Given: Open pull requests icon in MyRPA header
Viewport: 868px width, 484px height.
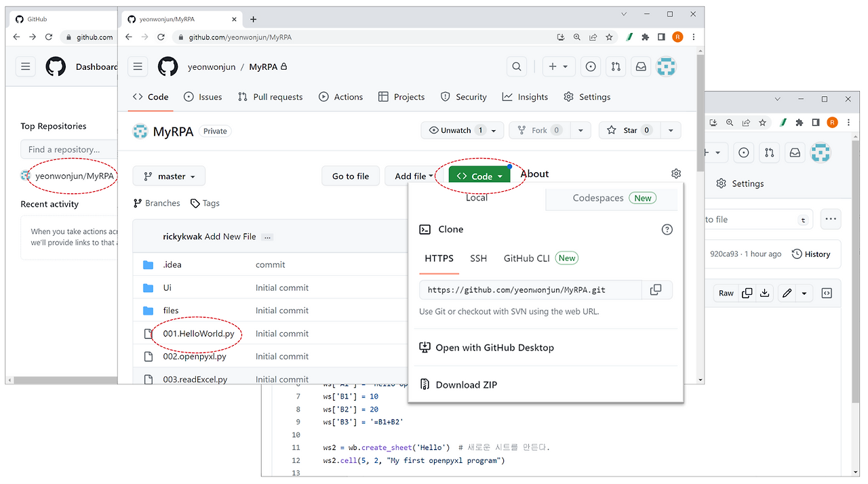Looking at the screenshot, I should (616, 66).
